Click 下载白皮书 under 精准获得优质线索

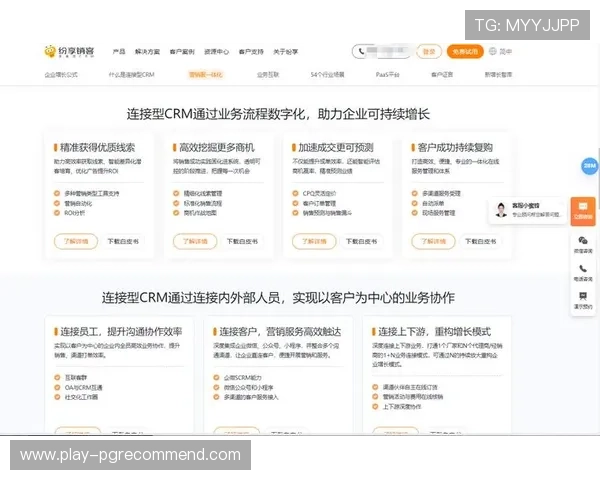pos(123,242)
